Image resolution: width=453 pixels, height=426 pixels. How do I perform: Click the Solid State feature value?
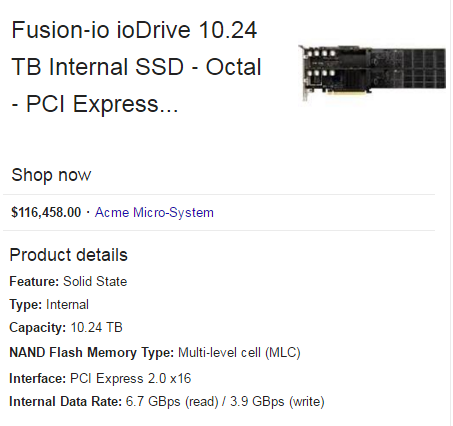(x=95, y=281)
